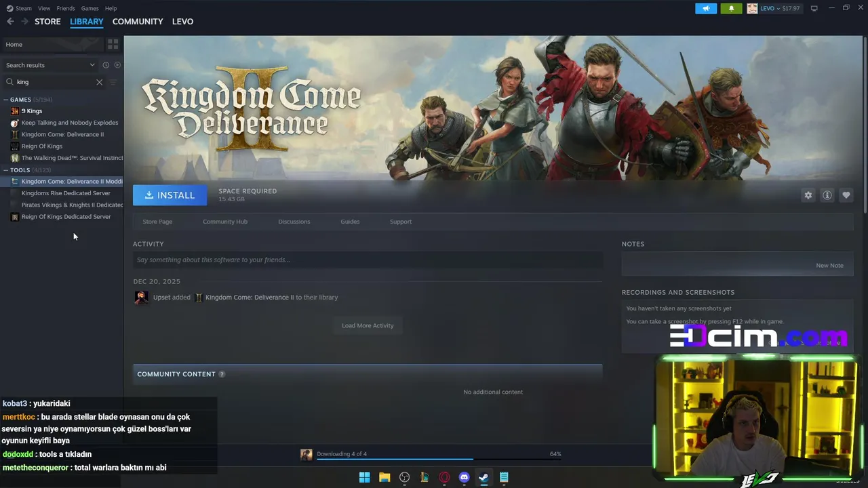Viewport: 868px width, 488px height.
Task: Open the Windows Start button
Action: pyautogui.click(x=364, y=477)
